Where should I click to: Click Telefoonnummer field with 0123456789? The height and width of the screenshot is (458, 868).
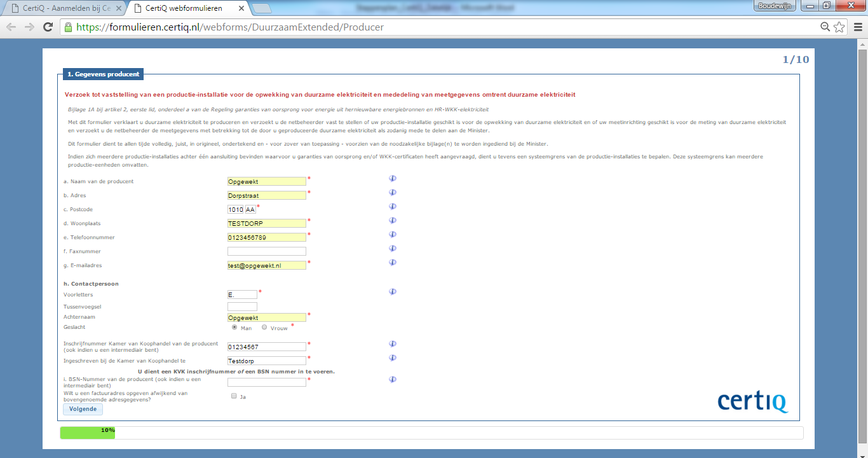click(x=267, y=237)
